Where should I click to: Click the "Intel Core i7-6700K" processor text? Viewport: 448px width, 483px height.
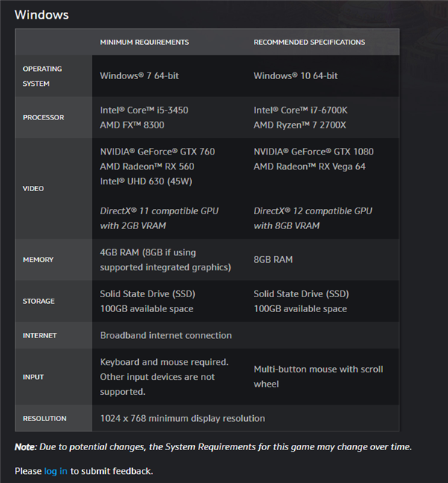coord(301,110)
